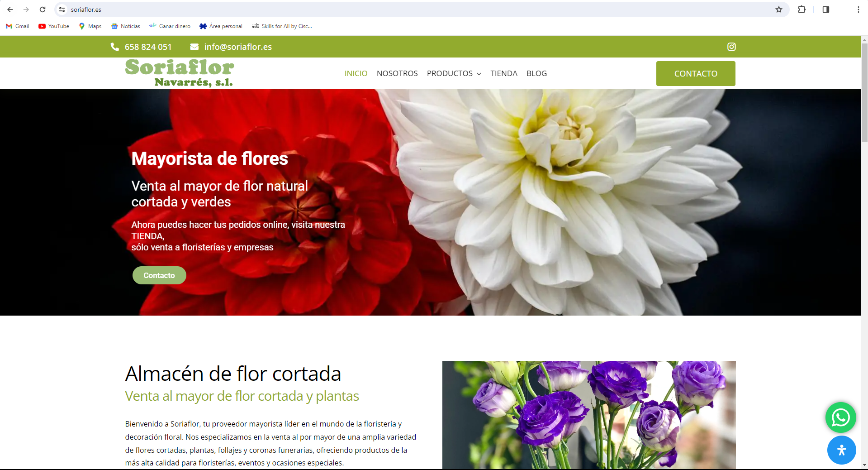
Task: Click the info@soriaflor.es email link
Action: click(x=238, y=47)
